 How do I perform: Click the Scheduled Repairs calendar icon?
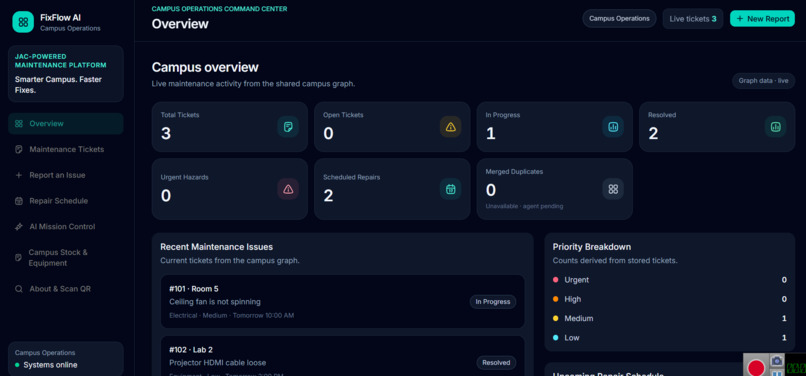click(451, 189)
